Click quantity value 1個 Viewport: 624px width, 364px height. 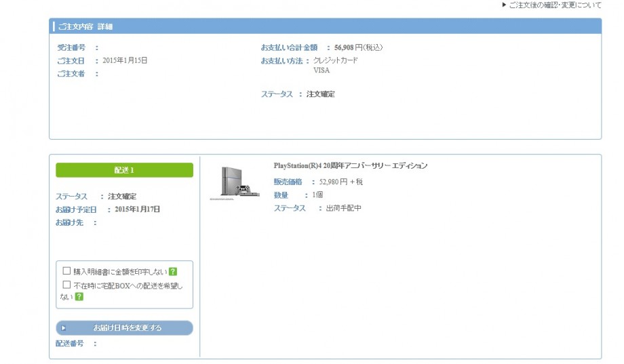pyautogui.click(x=317, y=195)
